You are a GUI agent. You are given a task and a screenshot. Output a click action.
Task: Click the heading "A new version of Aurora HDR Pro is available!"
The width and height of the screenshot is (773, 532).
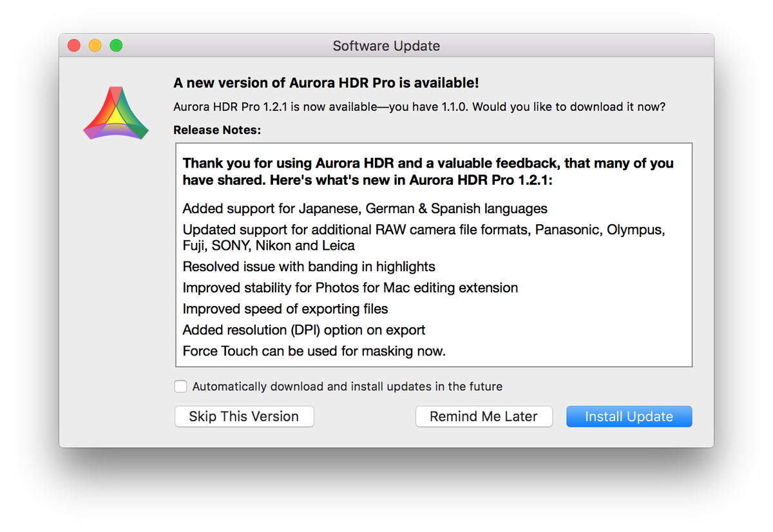click(x=326, y=83)
